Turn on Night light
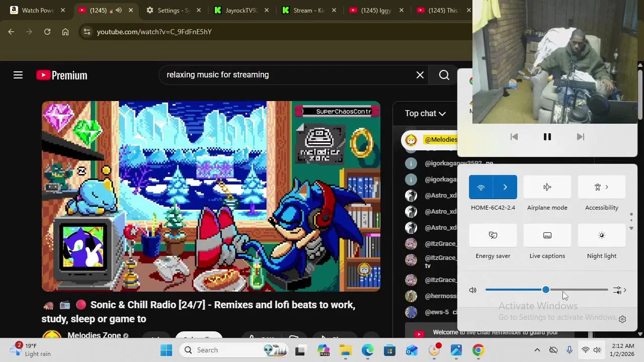This screenshot has width=644, height=362. [x=602, y=235]
